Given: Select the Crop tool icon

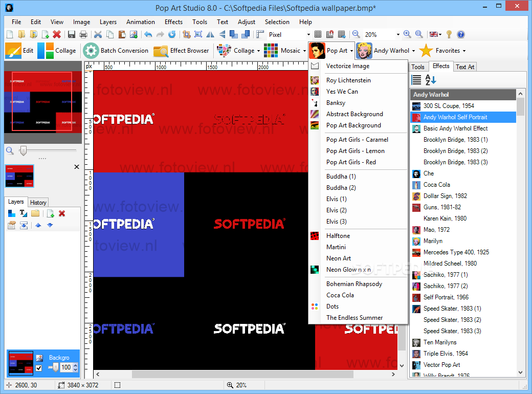Looking at the screenshot, I should [x=186, y=34].
